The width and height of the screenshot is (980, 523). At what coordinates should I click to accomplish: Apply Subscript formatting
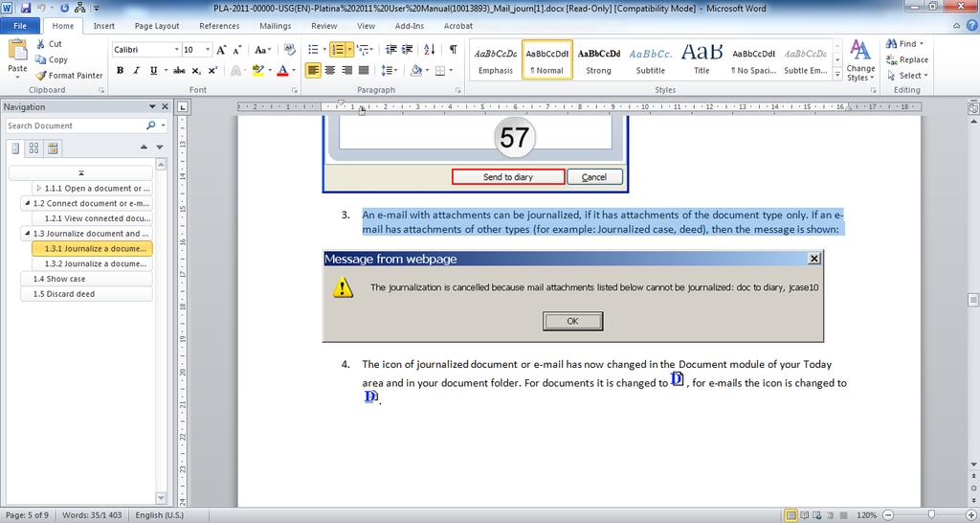click(x=196, y=71)
